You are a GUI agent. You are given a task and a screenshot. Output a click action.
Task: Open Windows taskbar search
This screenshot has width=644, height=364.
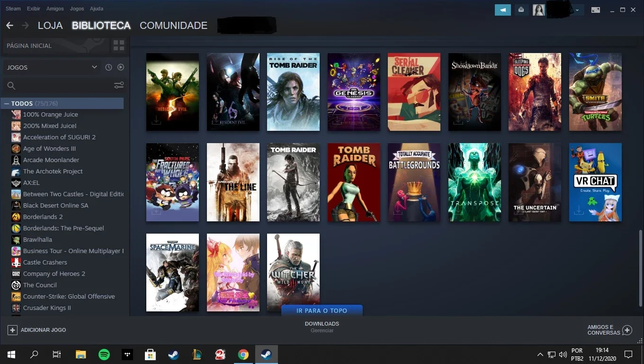(34, 355)
